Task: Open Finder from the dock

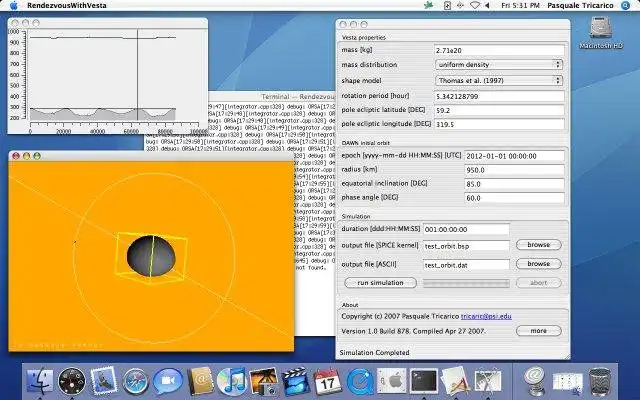Action: click(x=40, y=381)
